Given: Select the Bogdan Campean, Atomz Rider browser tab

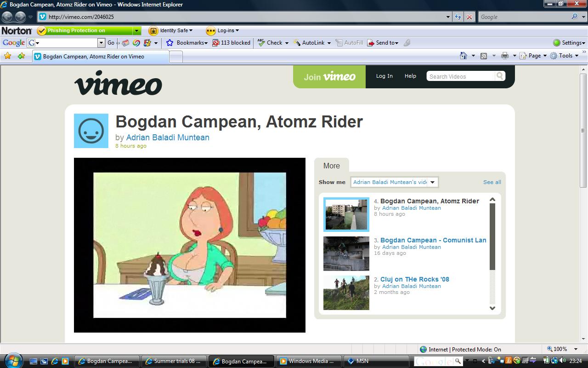Looking at the screenshot, I should (101, 57).
